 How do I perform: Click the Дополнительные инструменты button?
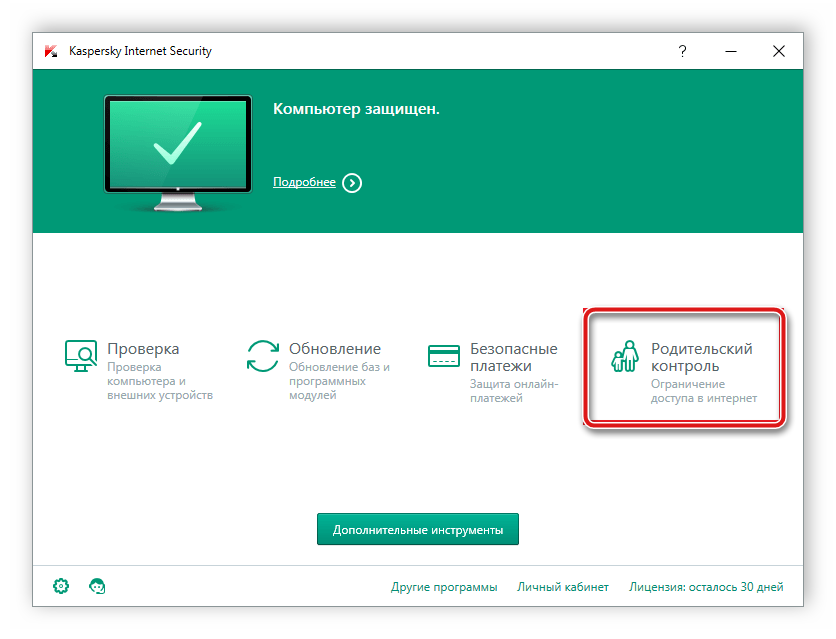click(x=417, y=529)
